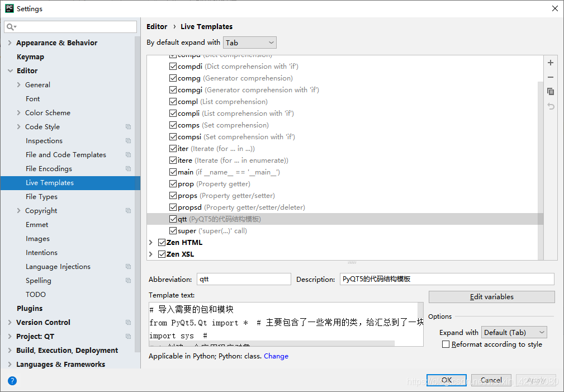
Task: Click project-level icon beside Version Control
Action: [128, 323]
